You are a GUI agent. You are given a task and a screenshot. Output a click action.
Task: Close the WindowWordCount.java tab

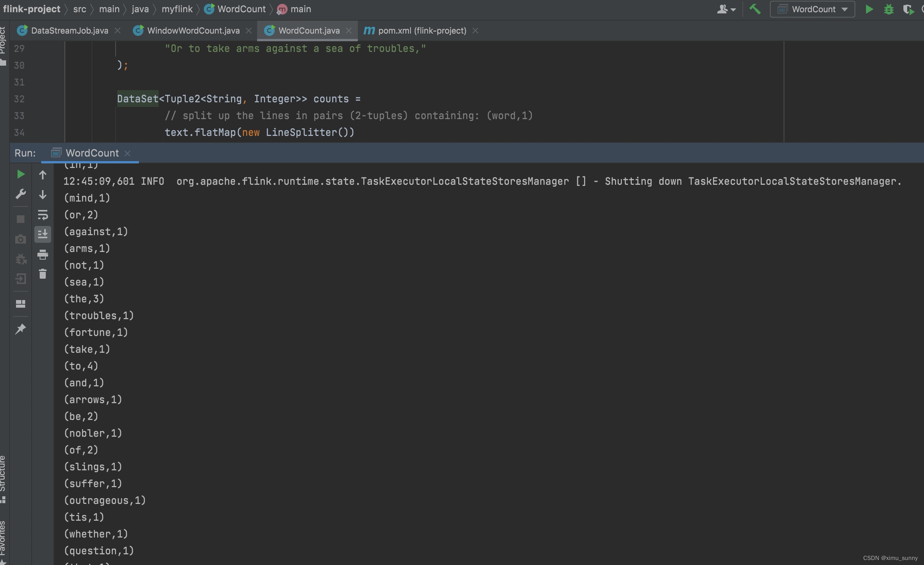tap(249, 31)
